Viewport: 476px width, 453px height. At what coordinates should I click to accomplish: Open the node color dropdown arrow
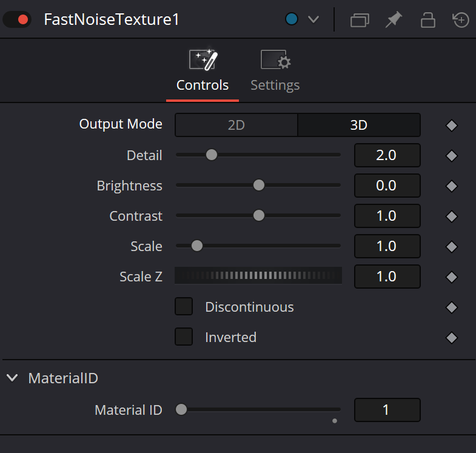[x=313, y=19]
